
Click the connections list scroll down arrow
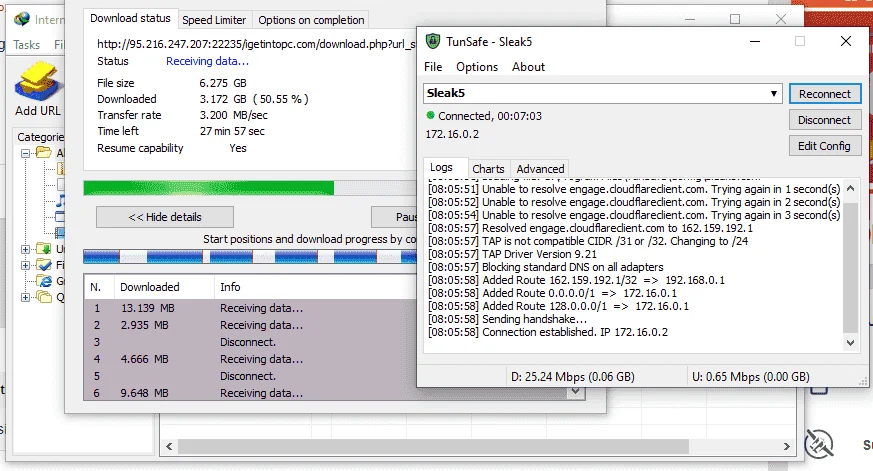tap(576, 392)
